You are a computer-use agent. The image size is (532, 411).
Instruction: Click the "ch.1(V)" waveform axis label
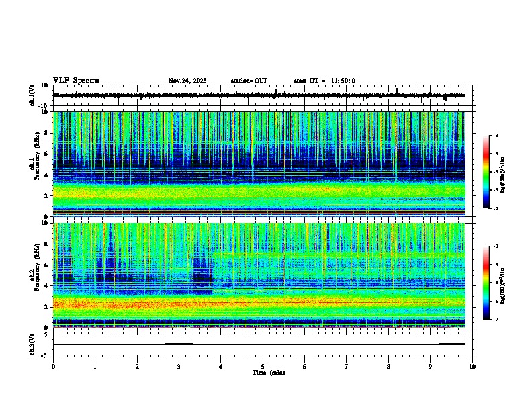[32, 95]
